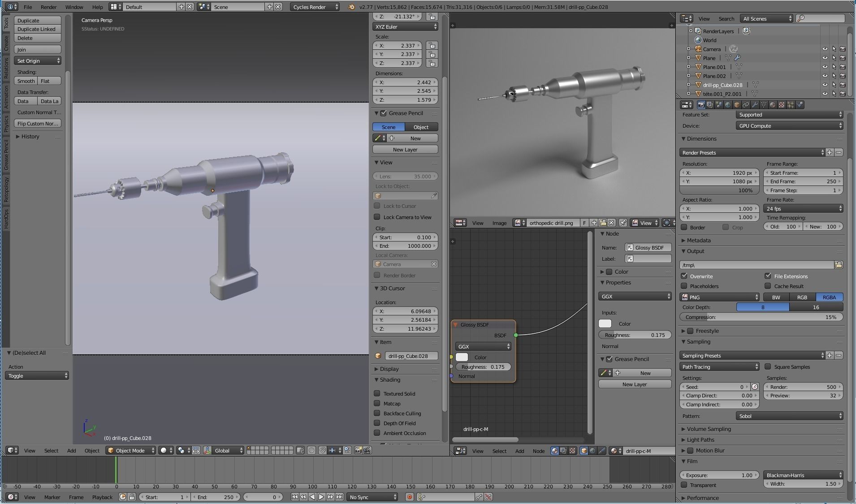Viewport: 856px width, 504px height.
Task: Open the Modifiers wrench tab in Properties
Action: click(755, 105)
